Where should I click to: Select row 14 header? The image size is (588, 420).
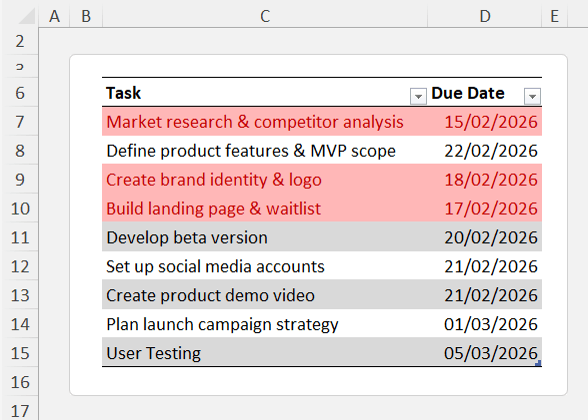coord(20,324)
